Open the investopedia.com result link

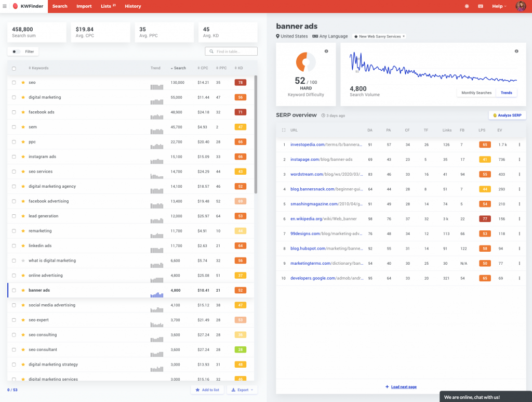point(326,145)
